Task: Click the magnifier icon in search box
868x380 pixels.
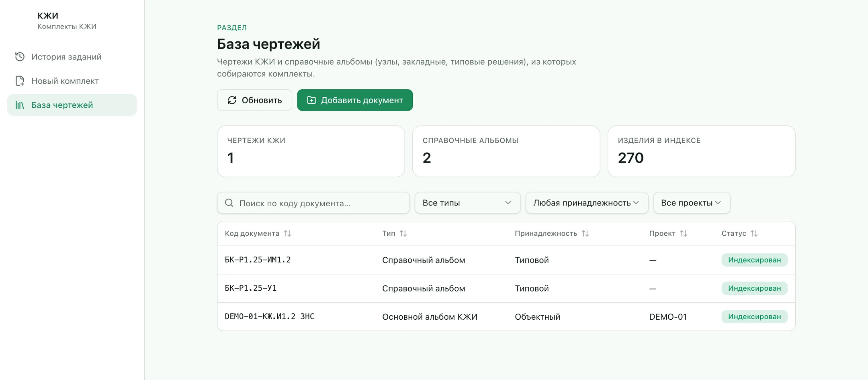Action: (x=229, y=203)
